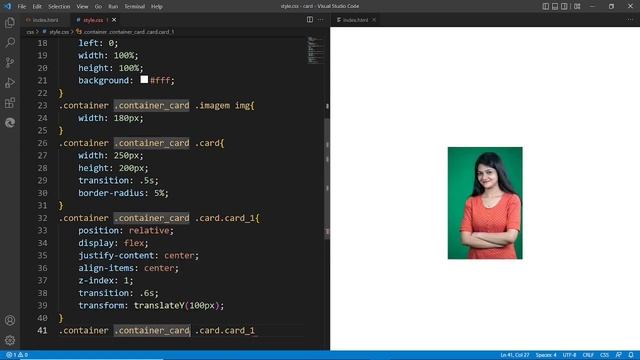Image resolution: width=640 pixels, height=360 pixels.
Task: Open the Accounts menu icon
Action: point(10,320)
